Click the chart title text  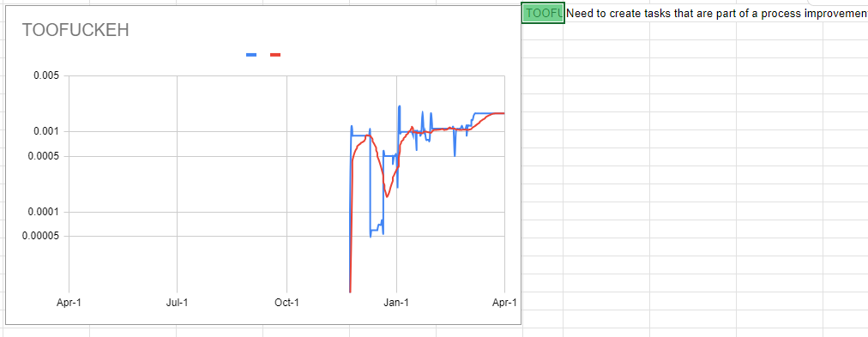click(x=75, y=30)
